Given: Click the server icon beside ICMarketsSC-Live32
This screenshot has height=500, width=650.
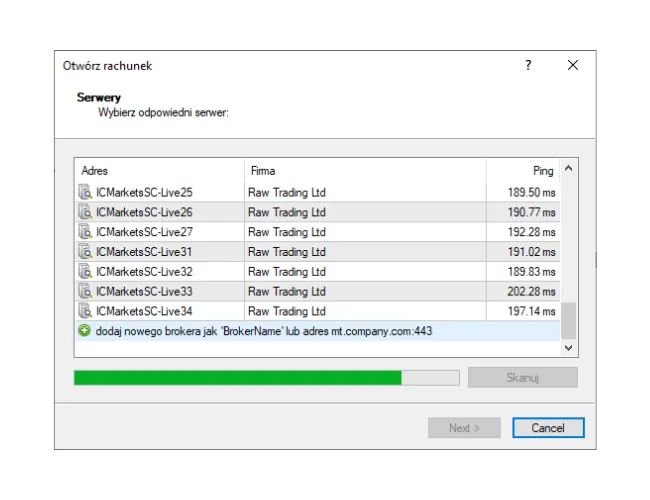Looking at the screenshot, I should click(x=85, y=272).
